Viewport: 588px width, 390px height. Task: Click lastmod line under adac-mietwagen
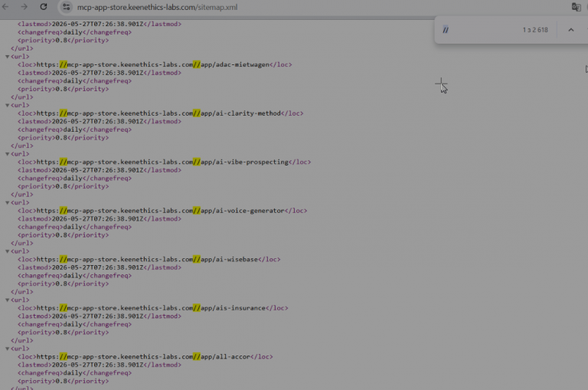pos(100,73)
